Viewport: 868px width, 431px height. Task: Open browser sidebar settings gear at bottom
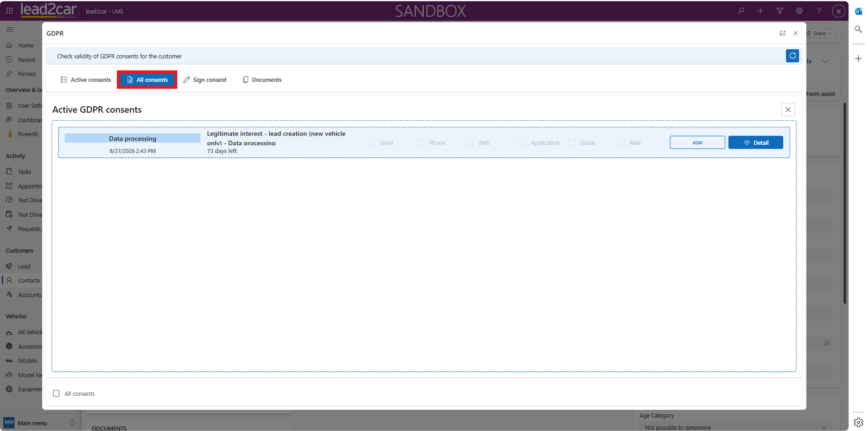[x=858, y=422]
